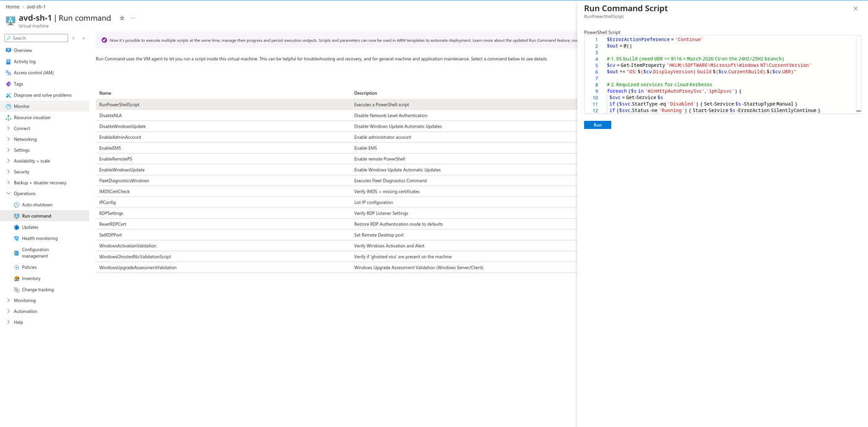Select the WindowsGhostedNicValidationScript command
This screenshot has width=868, height=427.
[x=336, y=257]
